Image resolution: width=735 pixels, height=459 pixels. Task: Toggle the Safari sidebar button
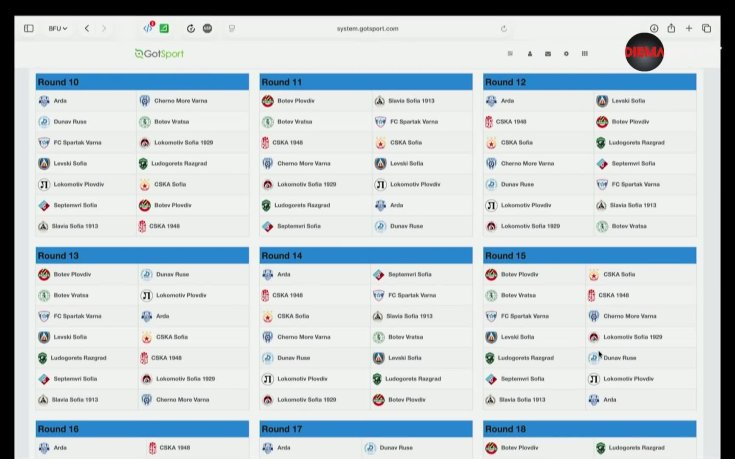pos(29,29)
